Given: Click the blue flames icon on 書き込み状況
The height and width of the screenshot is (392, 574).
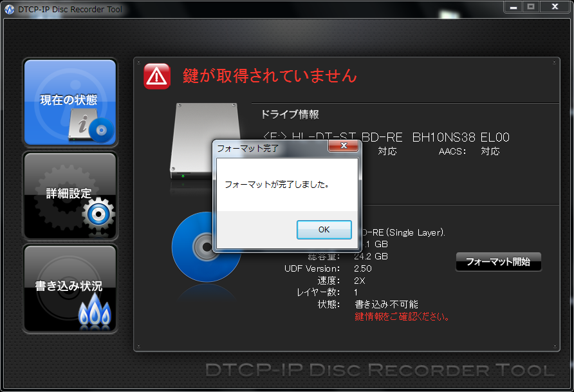Looking at the screenshot, I should (95, 309).
